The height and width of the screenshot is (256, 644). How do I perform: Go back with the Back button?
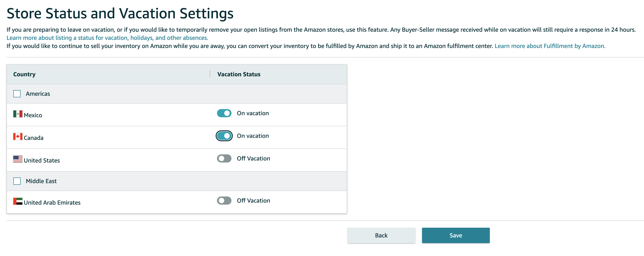click(x=381, y=235)
